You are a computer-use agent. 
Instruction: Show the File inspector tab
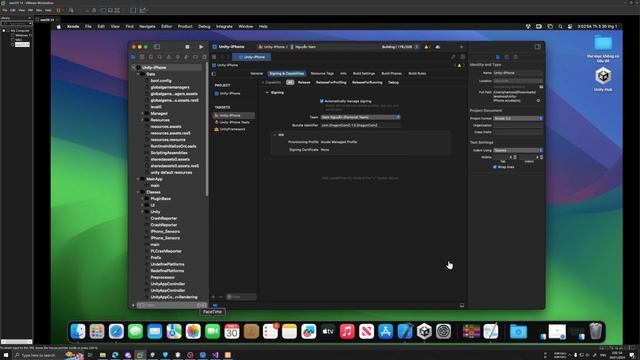click(x=498, y=57)
